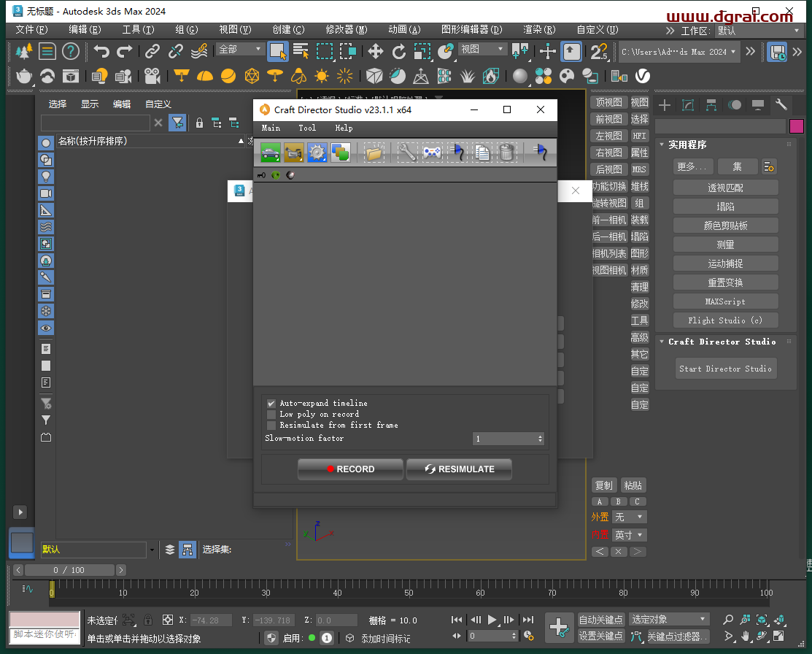Open the 文件(F) menu

tap(31, 29)
